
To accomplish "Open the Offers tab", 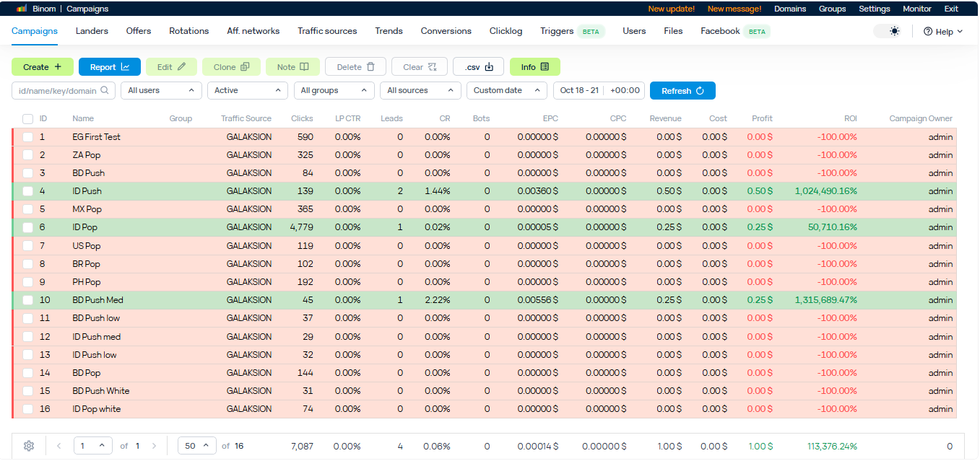I will click(x=139, y=31).
